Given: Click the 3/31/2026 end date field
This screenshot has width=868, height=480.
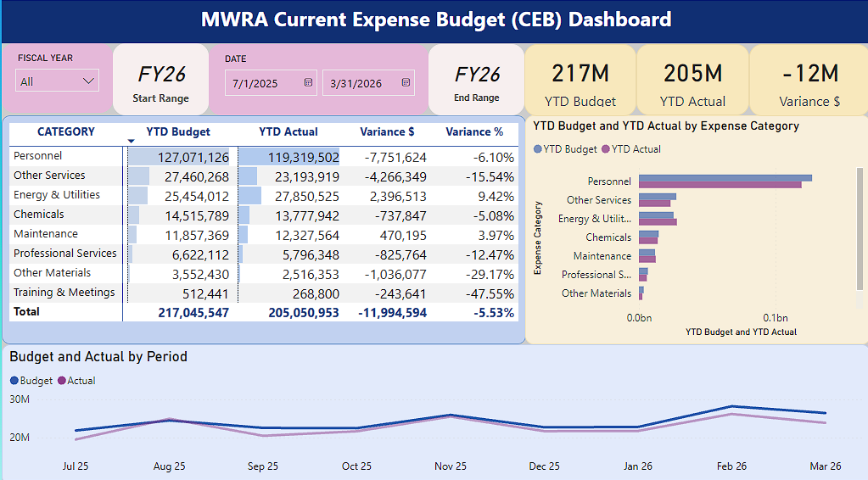Looking at the screenshot, I should coord(368,83).
